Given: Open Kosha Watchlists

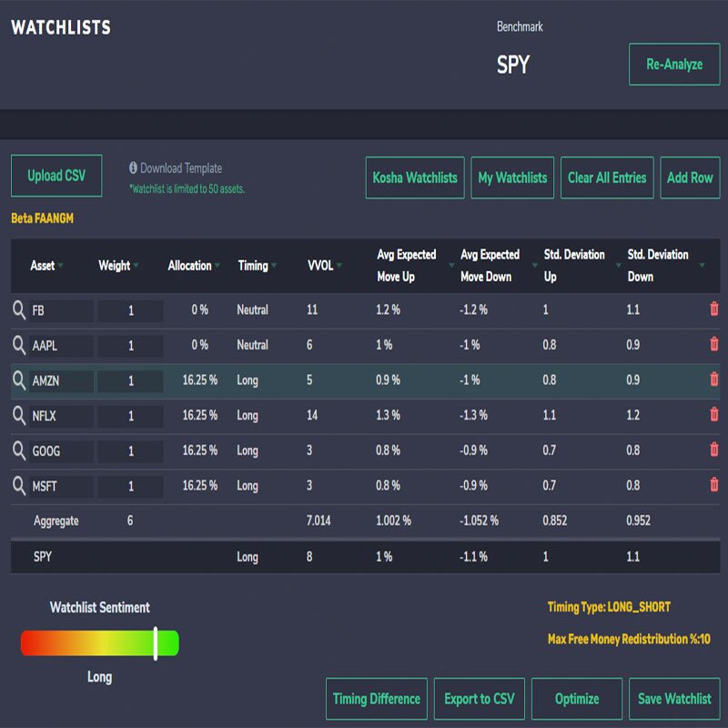Looking at the screenshot, I should [415, 177].
